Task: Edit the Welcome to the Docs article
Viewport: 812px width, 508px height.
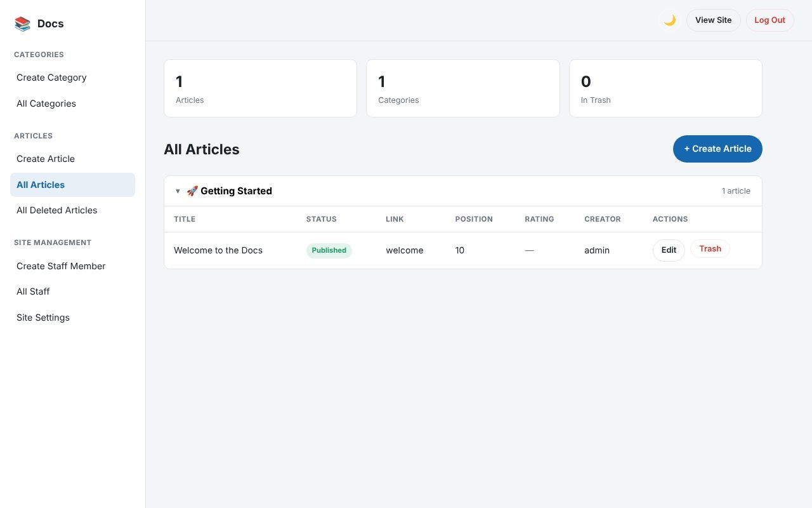Action: click(669, 250)
